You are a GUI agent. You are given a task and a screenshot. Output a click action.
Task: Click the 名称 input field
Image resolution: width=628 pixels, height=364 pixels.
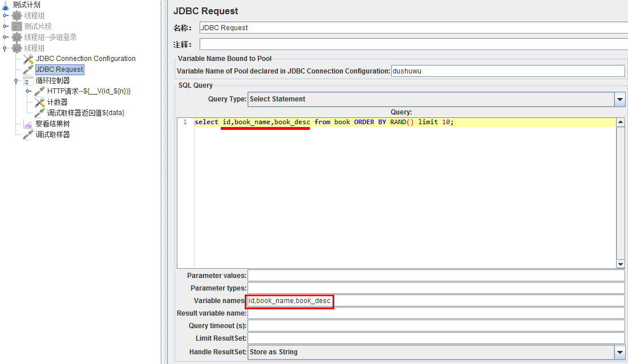414,27
